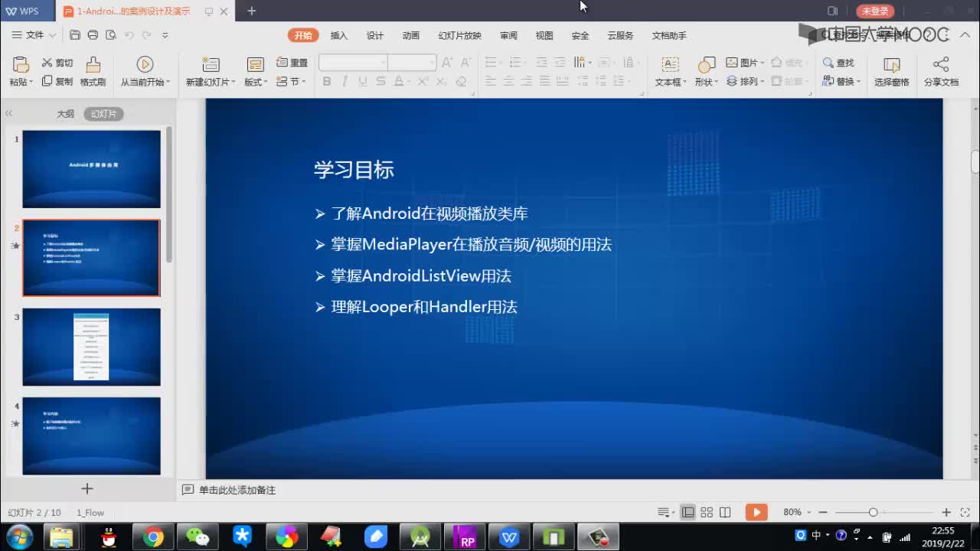Toggle Bold formatting
Viewport: 980px width, 551px height.
pyautogui.click(x=327, y=81)
